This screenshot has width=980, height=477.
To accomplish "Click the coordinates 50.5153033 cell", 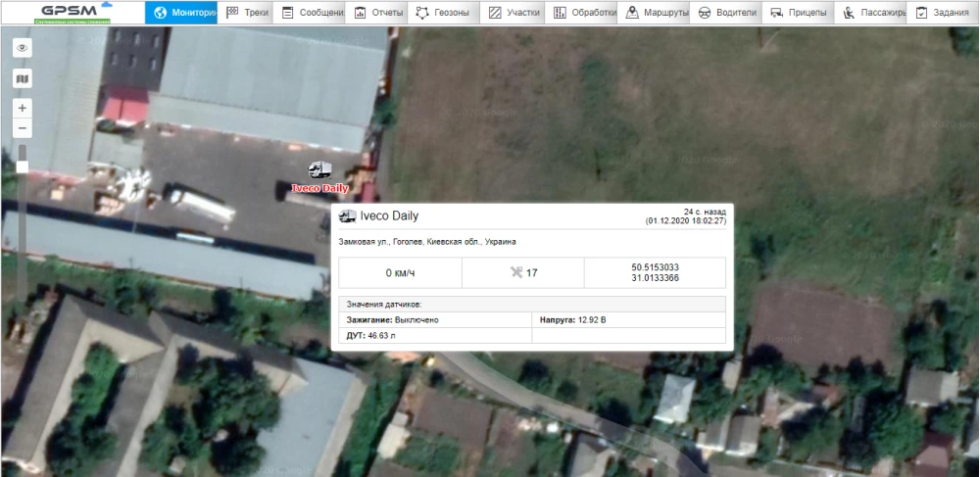I will coord(655,273).
